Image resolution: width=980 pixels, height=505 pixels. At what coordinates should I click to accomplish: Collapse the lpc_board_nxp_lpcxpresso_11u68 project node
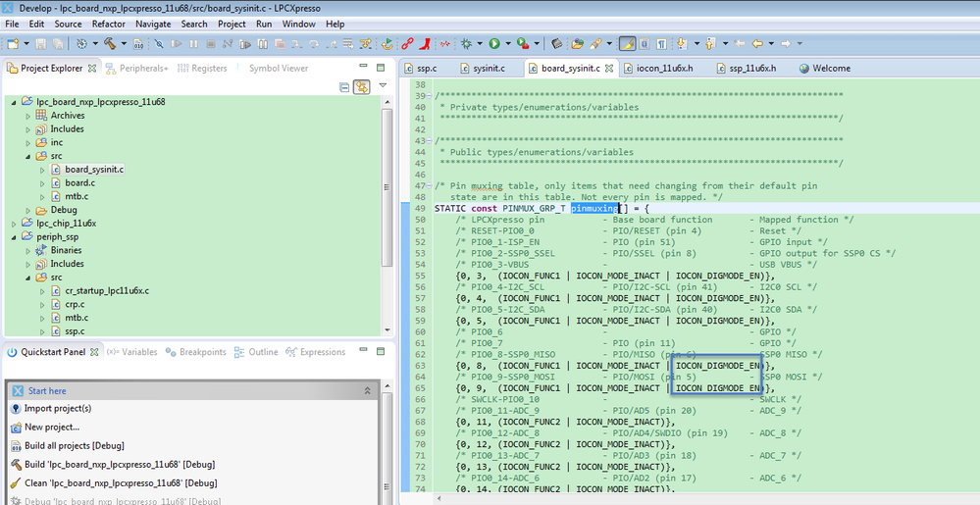click(14, 102)
